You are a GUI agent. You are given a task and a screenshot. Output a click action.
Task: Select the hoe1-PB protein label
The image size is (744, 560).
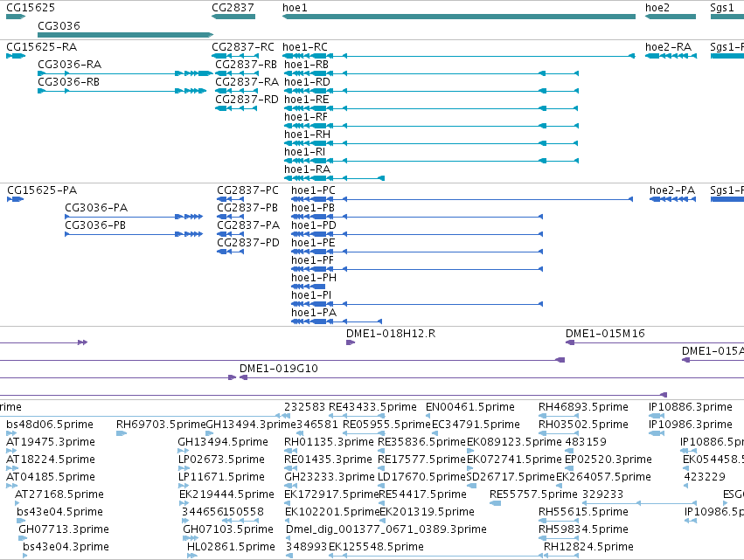coord(313,208)
